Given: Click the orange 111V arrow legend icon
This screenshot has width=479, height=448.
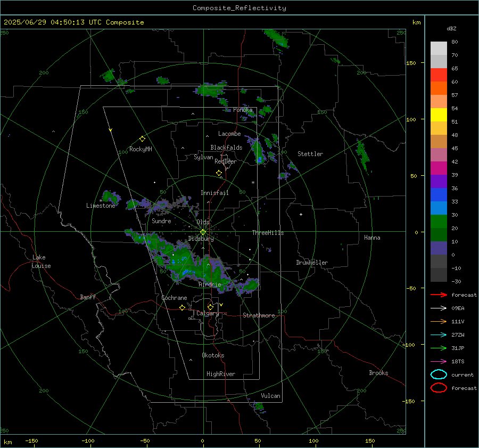Looking at the screenshot, I should point(439,321).
